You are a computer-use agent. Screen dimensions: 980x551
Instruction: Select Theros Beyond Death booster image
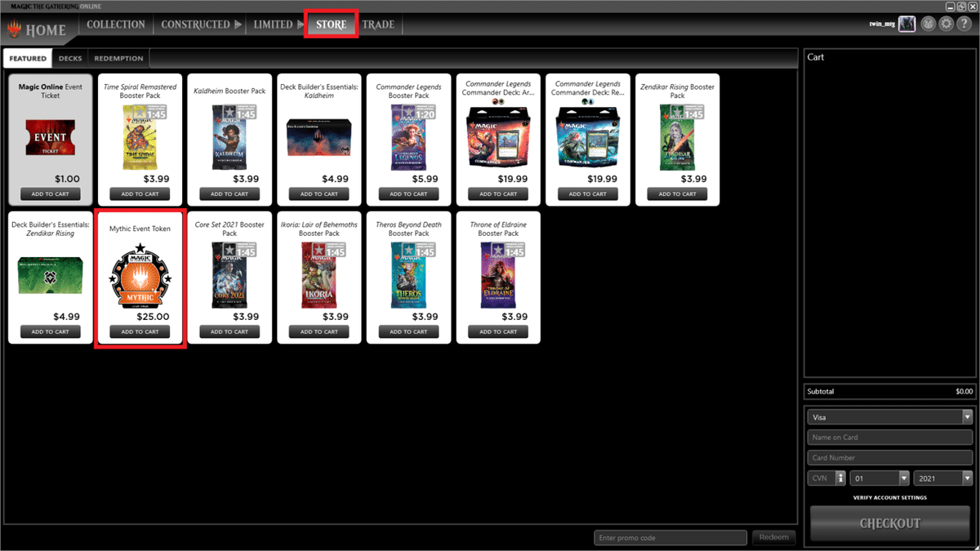(410, 274)
